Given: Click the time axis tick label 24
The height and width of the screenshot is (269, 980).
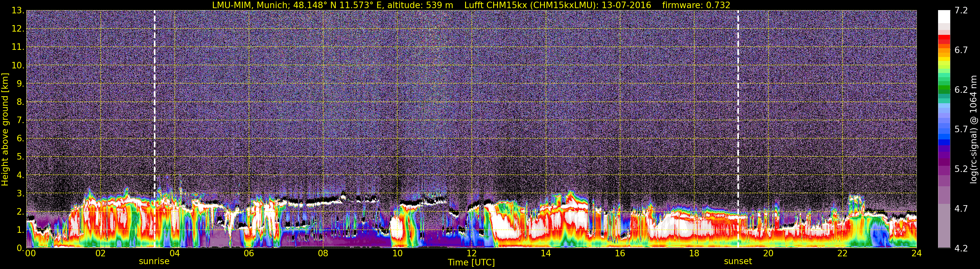Looking at the screenshot, I should (x=917, y=254).
